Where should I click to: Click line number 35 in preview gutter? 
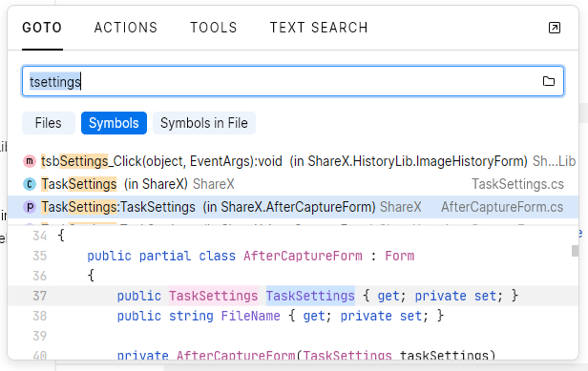(39, 256)
